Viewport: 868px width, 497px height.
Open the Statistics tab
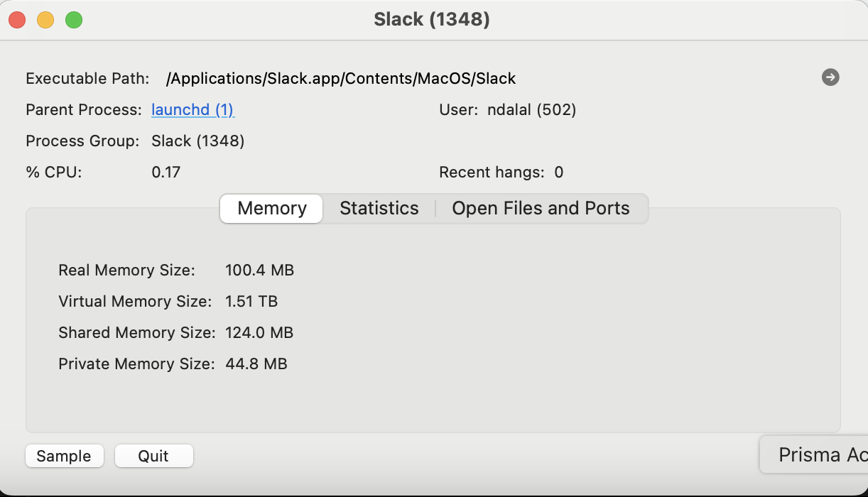379,209
